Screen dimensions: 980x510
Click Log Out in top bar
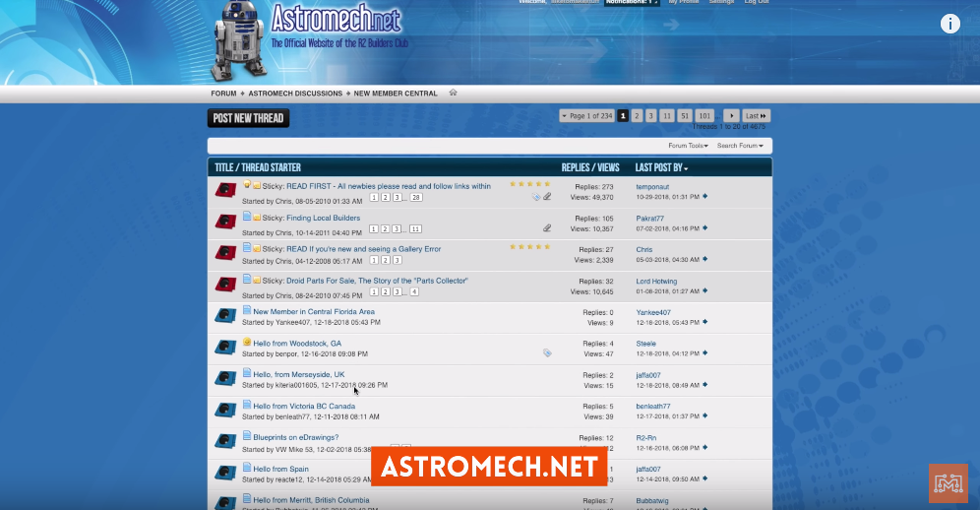(x=757, y=2)
